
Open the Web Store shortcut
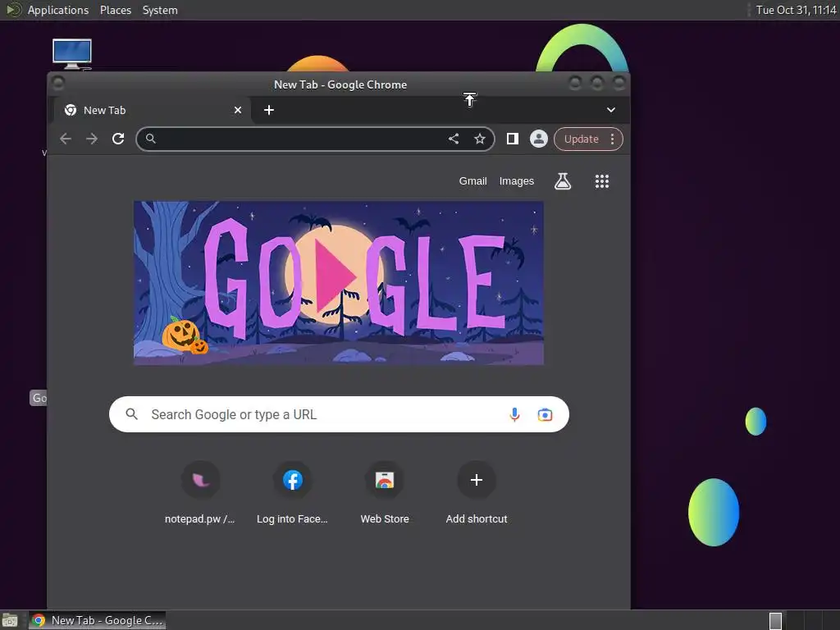tap(385, 493)
